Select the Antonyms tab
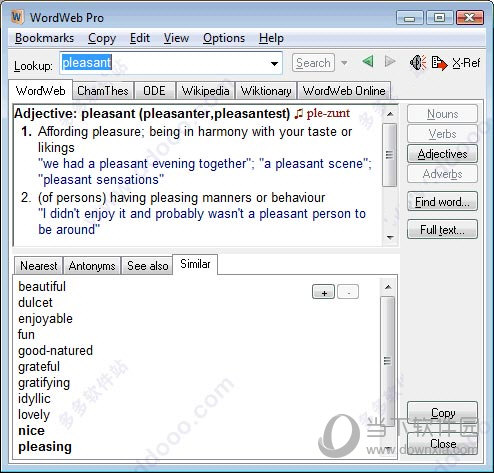This screenshot has height=473, width=494. [92, 266]
